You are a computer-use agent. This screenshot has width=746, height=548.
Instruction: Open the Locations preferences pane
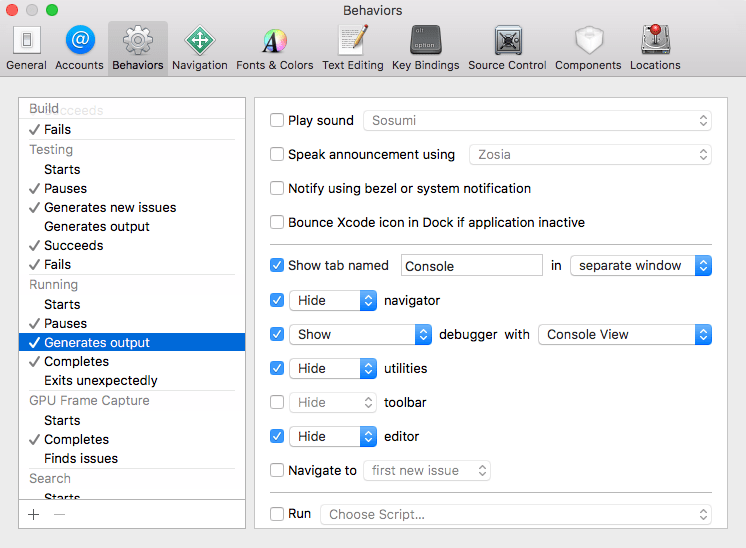click(655, 48)
